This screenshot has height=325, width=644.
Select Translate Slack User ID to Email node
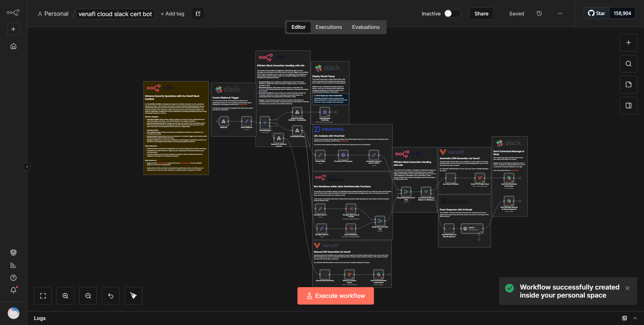click(x=351, y=209)
